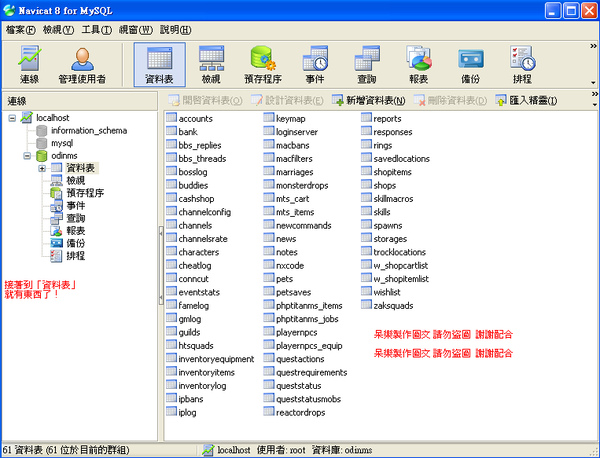The height and width of the screenshot is (458, 600).
Task: Show more main toolbar items chevron
Action: click(x=593, y=46)
